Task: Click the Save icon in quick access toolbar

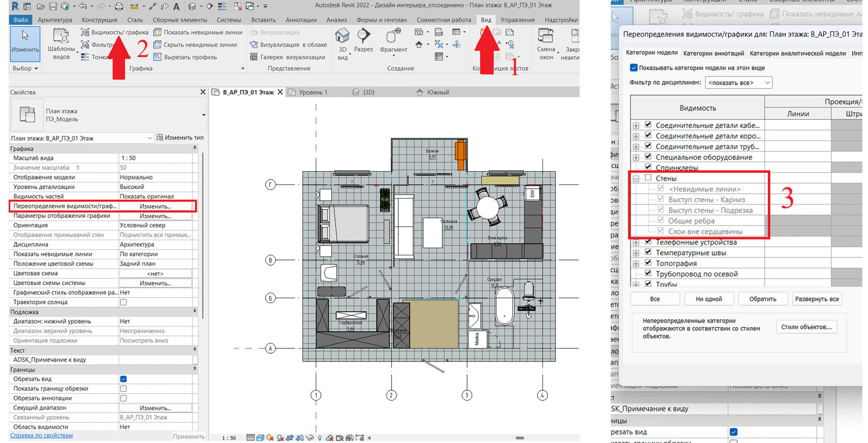Action: 53,6
